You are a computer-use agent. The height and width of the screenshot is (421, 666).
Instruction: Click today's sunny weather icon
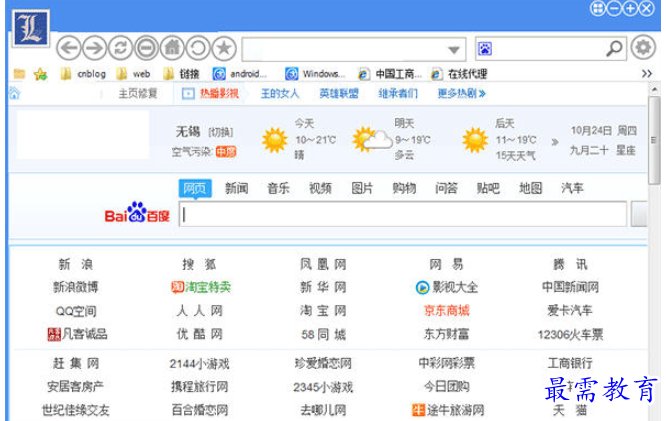[x=274, y=140]
